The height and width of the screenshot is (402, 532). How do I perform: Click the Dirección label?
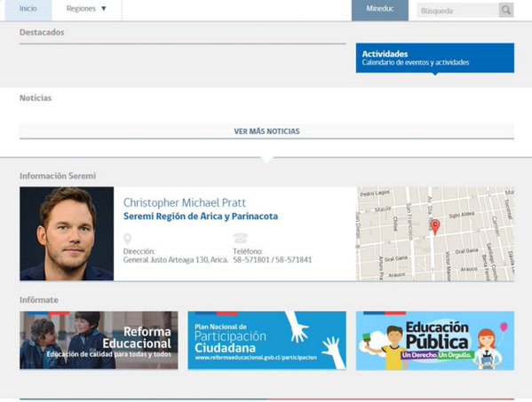click(x=139, y=251)
